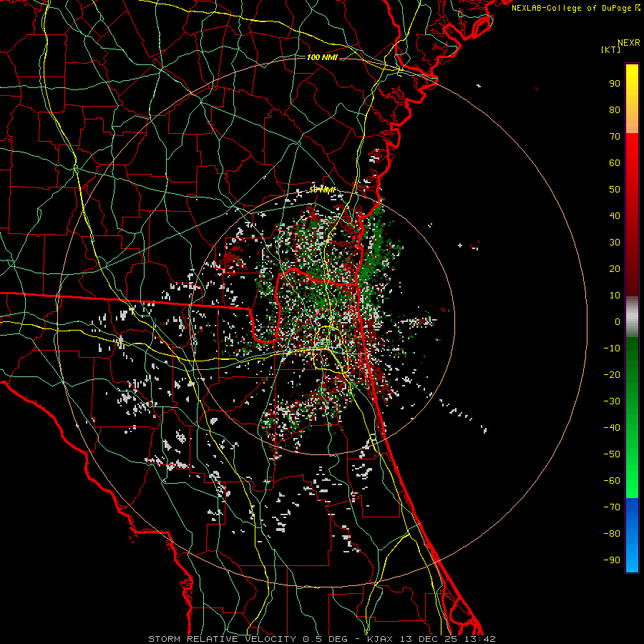The height and width of the screenshot is (644, 644).
Task: Click the 30 value on velocity scale
Action: pos(615,243)
